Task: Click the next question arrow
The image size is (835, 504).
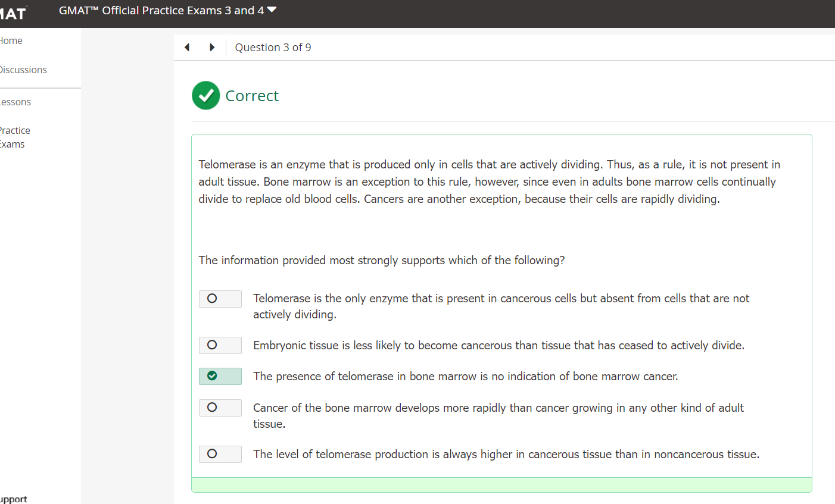Action: click(212, 47)
